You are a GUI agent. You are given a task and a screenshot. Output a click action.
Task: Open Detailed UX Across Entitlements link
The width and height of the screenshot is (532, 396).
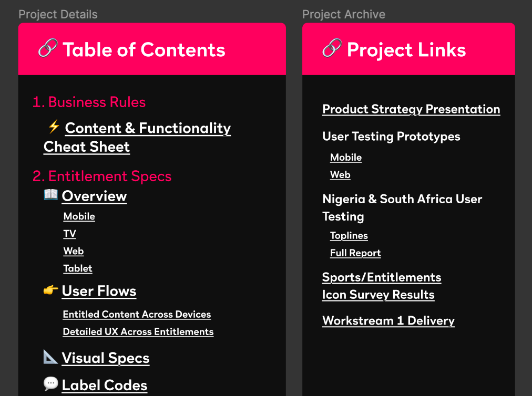pyautogui.click(x=138, y=331)
